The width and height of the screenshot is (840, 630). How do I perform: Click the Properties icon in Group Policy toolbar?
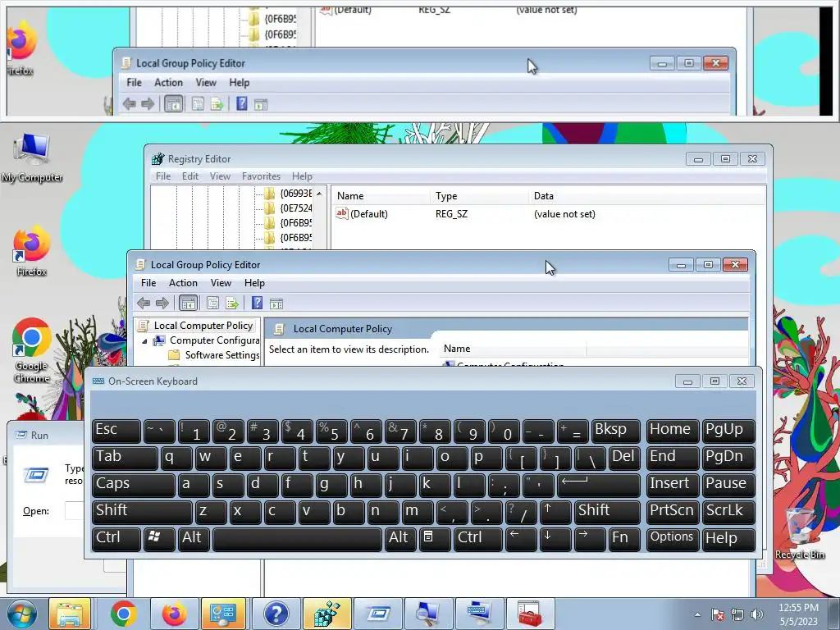point(212,304)
